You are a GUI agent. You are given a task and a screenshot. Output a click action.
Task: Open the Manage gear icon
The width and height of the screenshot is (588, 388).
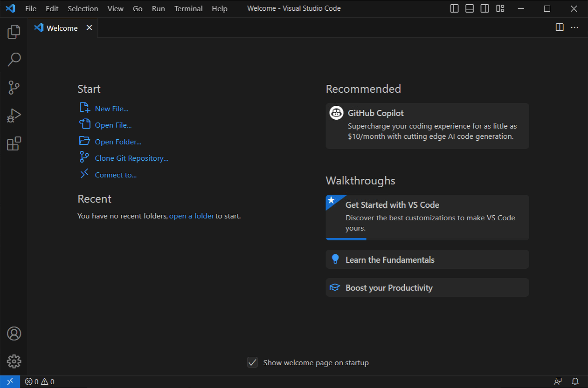(x=14, y=361)
